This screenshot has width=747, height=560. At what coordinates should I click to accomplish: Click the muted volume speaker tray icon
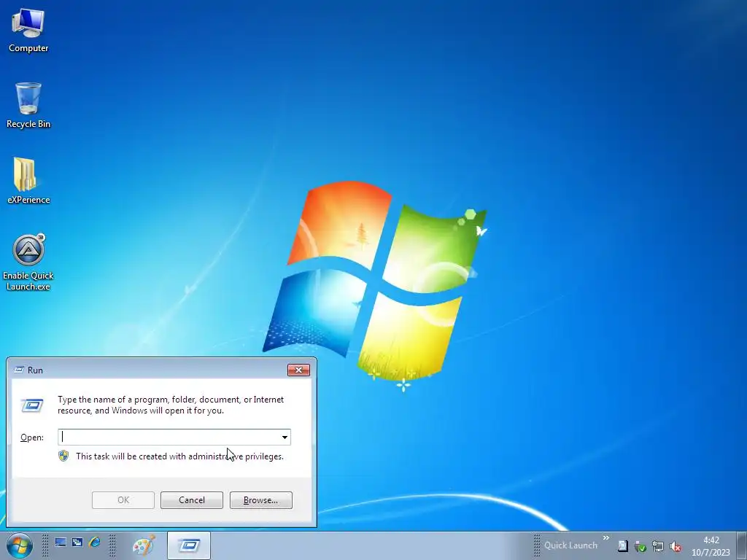[x=675, y=546]
